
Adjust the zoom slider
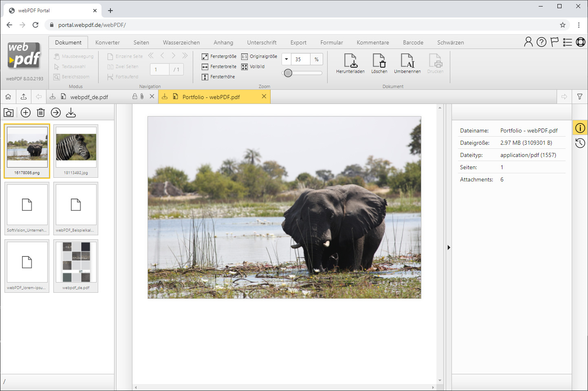pos(288,73)
